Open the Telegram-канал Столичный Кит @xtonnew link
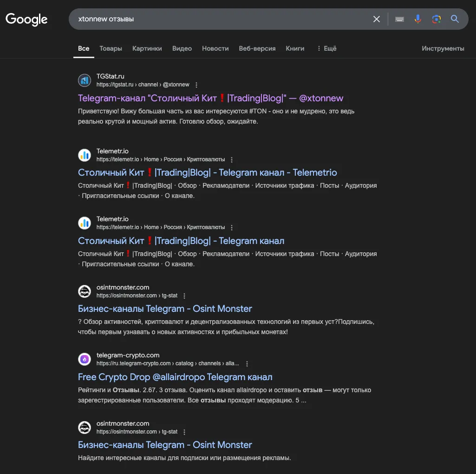 click(210, 98)
